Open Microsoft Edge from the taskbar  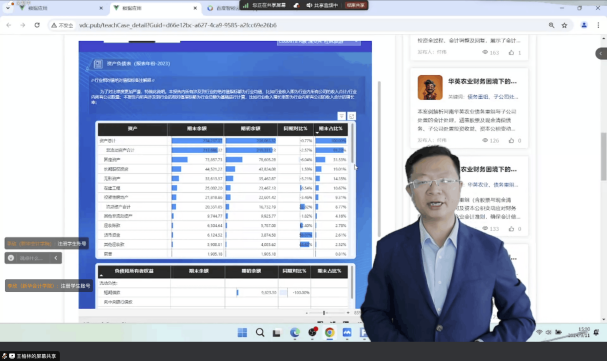[295, 332]
